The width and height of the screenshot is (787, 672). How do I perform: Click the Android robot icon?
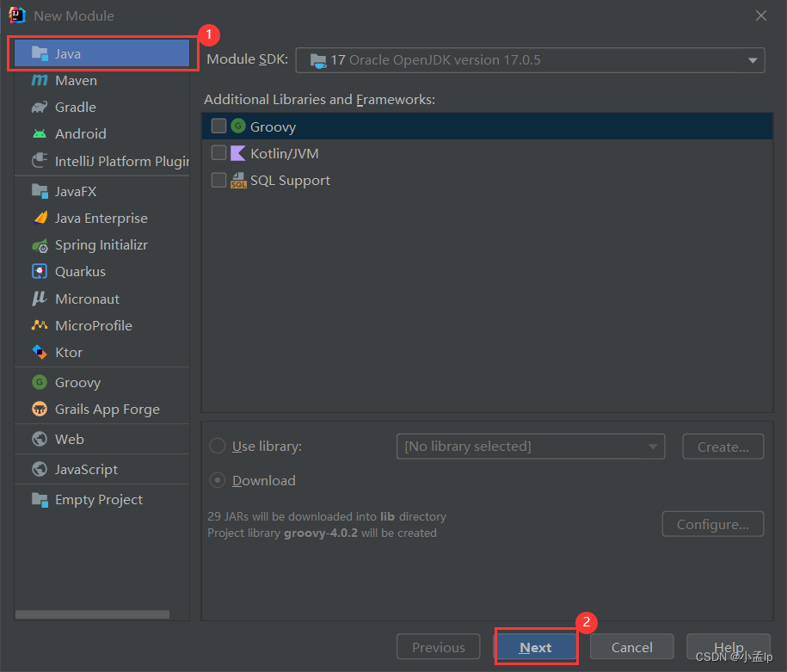[40, 133]
